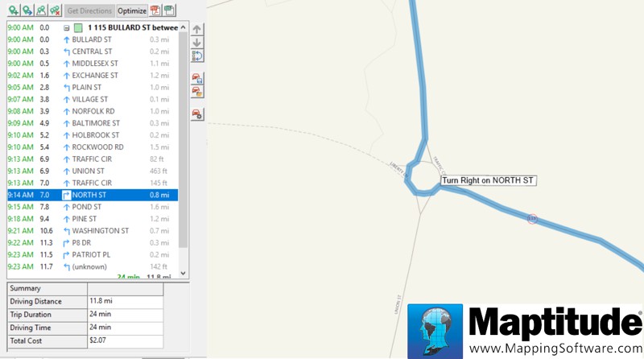Click the reverse stop order icon
The image size is (644, 359).
pyautogui.click(x=197, y=56)
